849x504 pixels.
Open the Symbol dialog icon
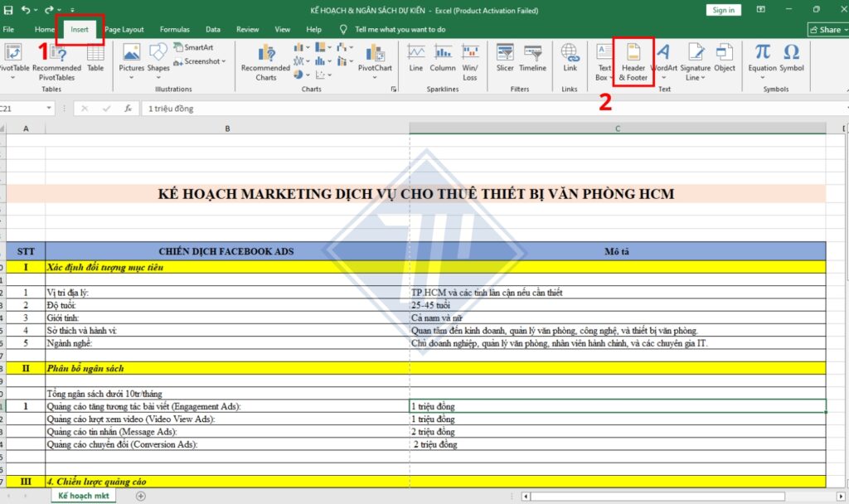point(791,58)
